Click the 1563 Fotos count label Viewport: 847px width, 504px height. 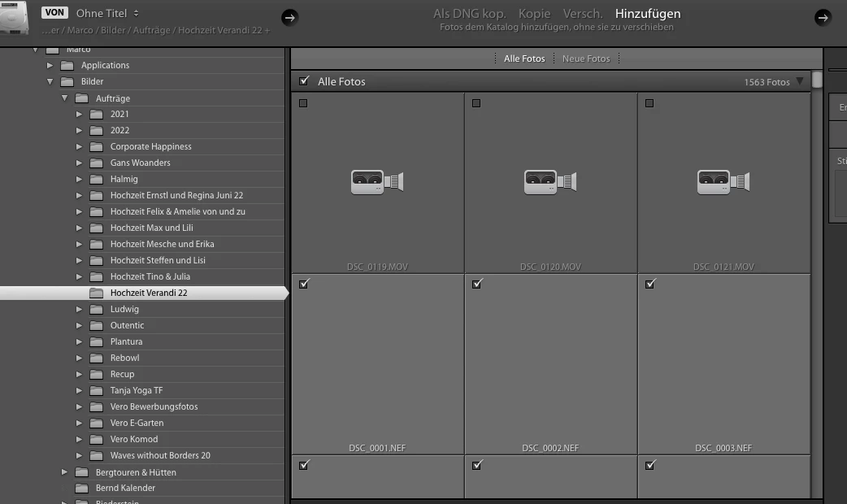click(x=767, y=82)
